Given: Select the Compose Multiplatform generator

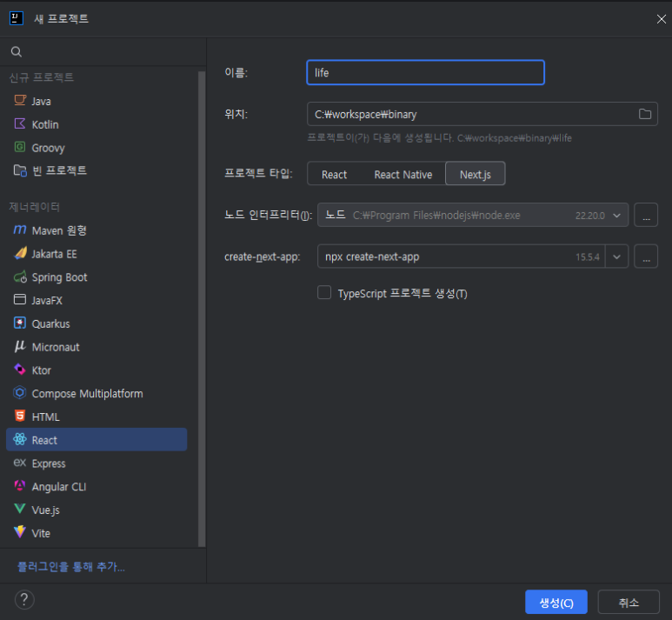Looking at the screenshot, I should [x=96, y=393].
